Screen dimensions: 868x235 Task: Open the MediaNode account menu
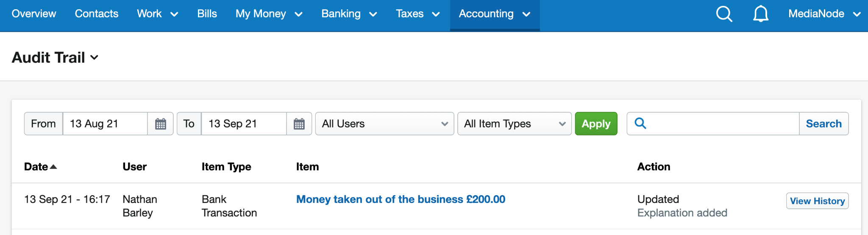(x=824, y=14)
